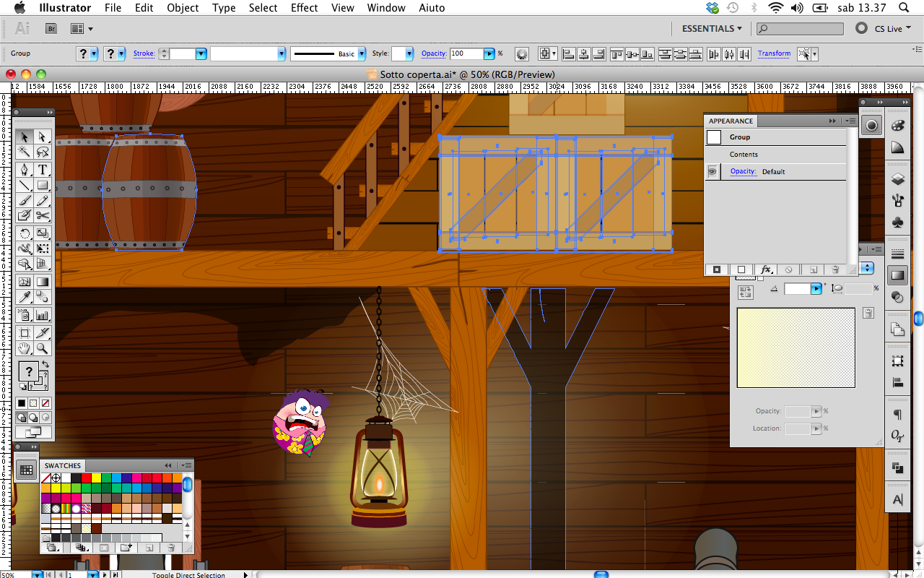Toggle Opacity visibility eye in Appearance panel
The width and height of the screenshot is (924, 578).
[713, 172]
